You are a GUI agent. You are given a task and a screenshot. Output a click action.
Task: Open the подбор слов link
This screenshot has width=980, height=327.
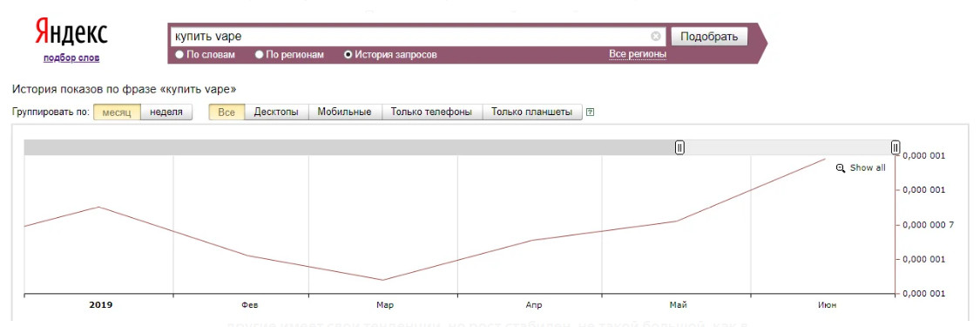(x=71, y=58)
